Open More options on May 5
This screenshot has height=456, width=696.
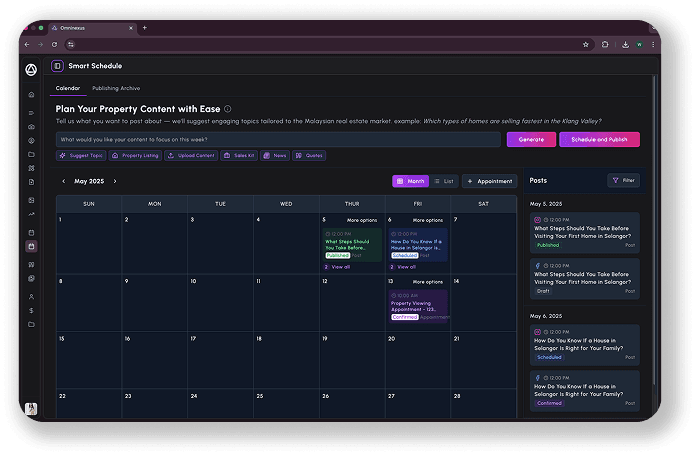click(x=362, y=220)
